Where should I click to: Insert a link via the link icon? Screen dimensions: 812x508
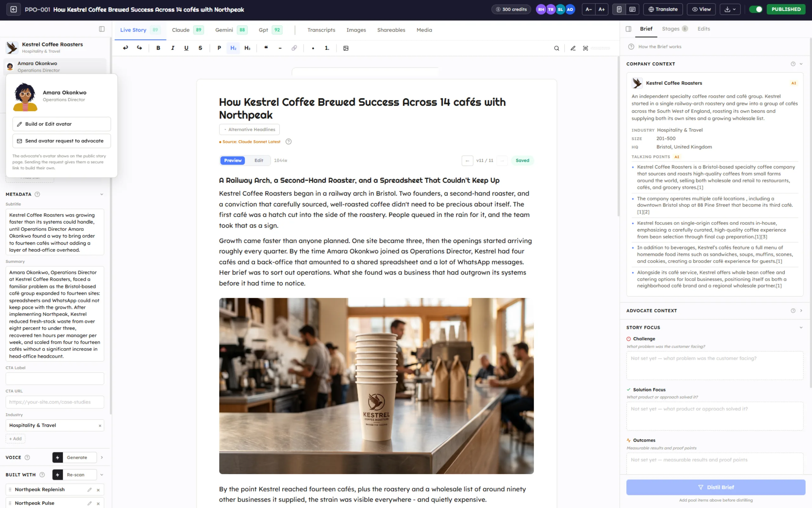tap(294, 48)
